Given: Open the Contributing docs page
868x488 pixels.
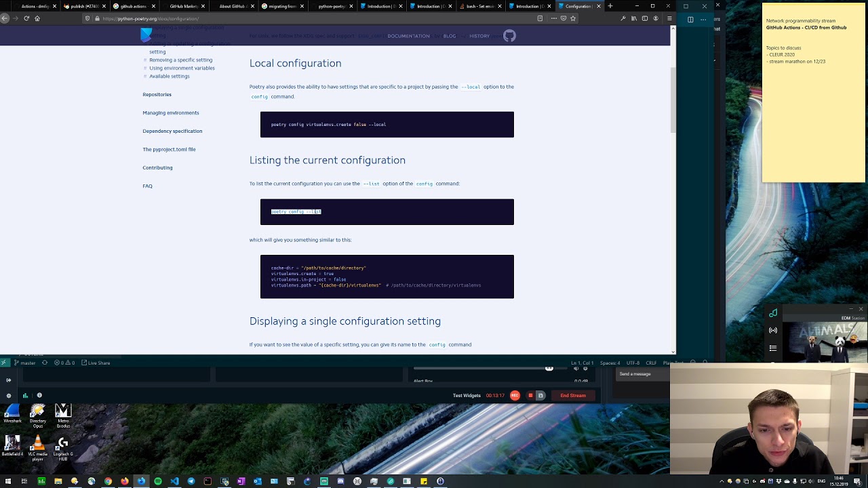Looking at the screenshot, I should pyautogui.click(x=157, y=167).
